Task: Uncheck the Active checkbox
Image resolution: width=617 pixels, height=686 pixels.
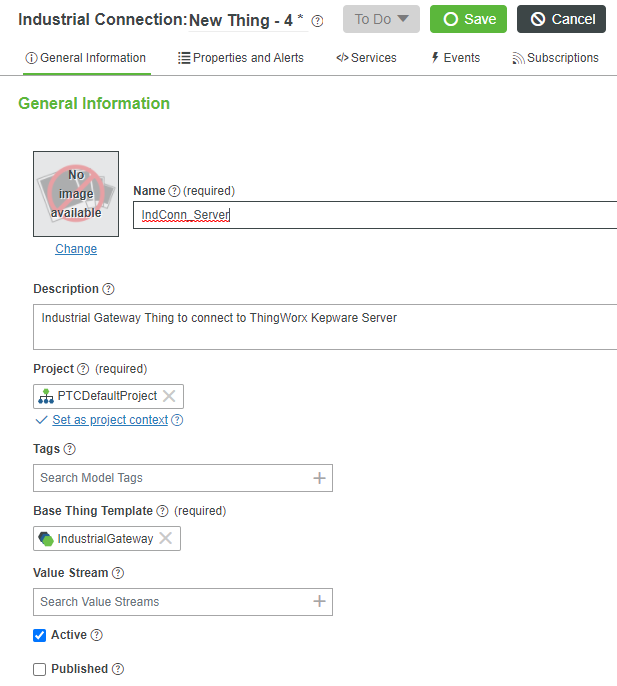Action: pos(40,635)
